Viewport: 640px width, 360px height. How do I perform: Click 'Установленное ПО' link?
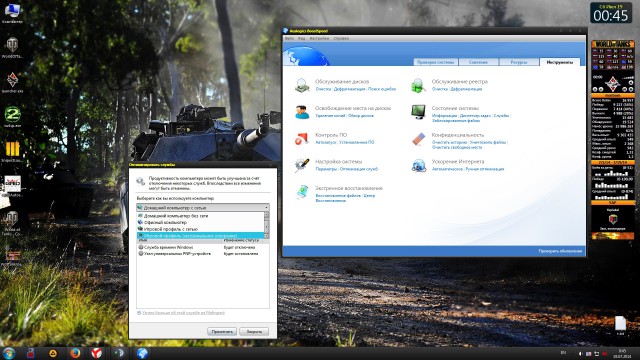pos(356,142)
